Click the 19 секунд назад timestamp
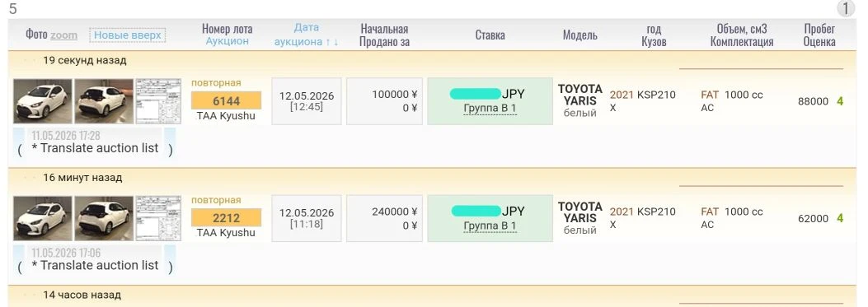This screenshot has height=307, width=868. pos(85,60)
